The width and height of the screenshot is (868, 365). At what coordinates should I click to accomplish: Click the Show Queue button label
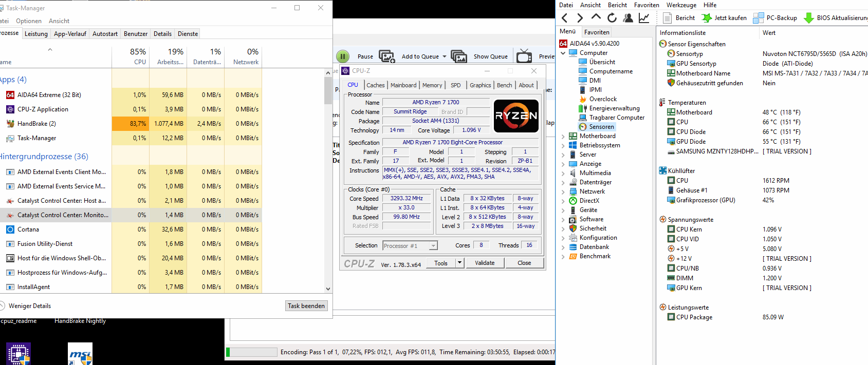[491, 56]
